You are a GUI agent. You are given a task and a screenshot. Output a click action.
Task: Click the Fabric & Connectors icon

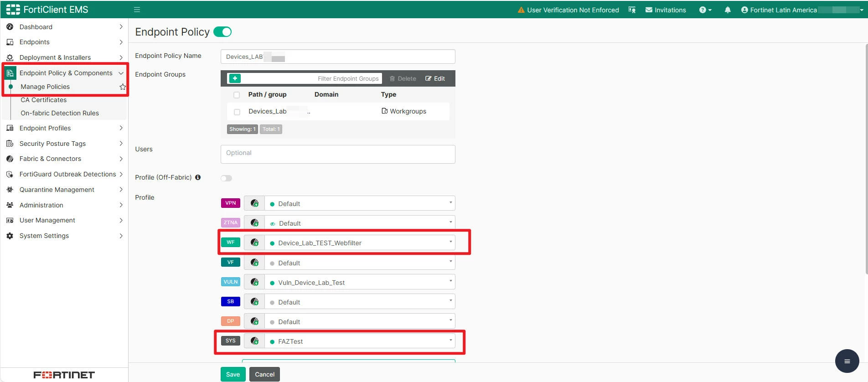pos(10,159)
